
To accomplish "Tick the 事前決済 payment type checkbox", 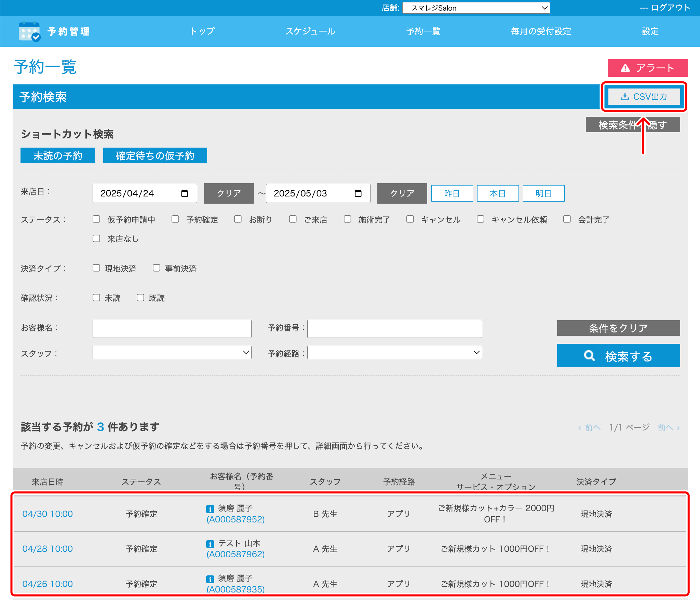I will click(157, 268).
